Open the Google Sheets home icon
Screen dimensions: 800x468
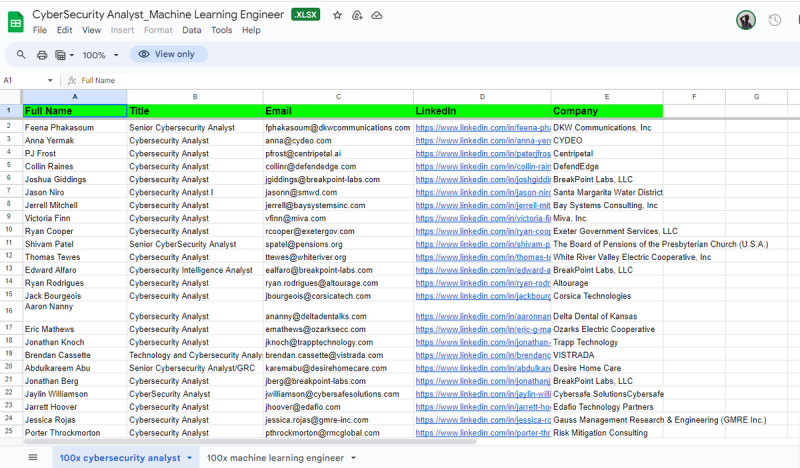[x=16, y=22]
